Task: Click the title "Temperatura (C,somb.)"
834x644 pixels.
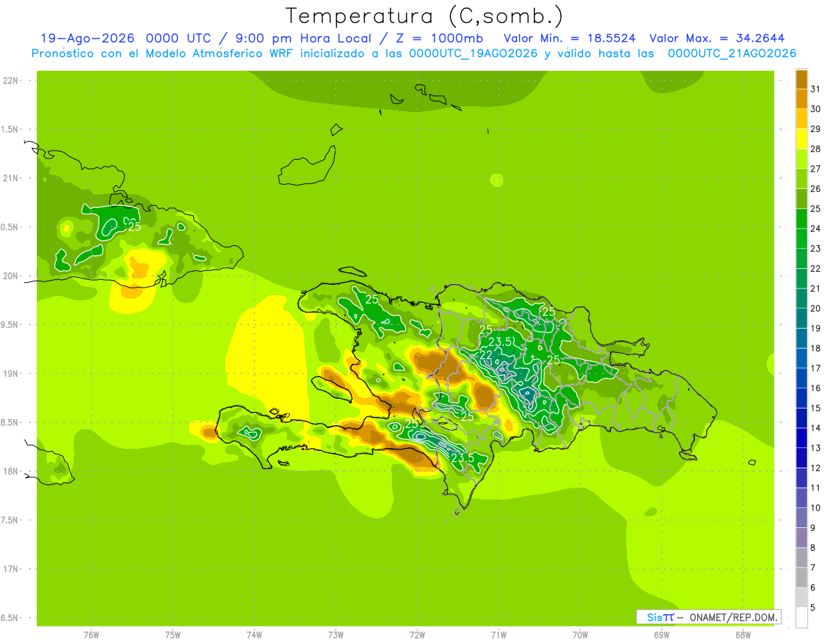Action: coord(424,16)
